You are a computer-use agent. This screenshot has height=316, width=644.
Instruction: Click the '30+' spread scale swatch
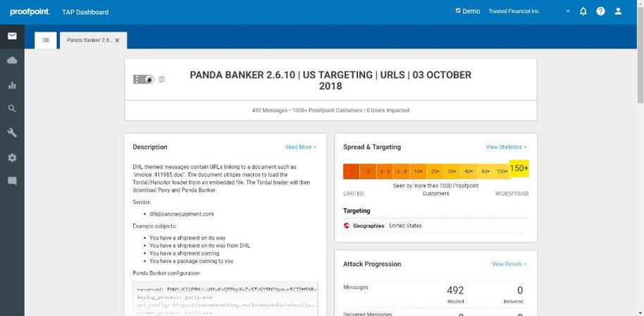click(x=452, y=171)
